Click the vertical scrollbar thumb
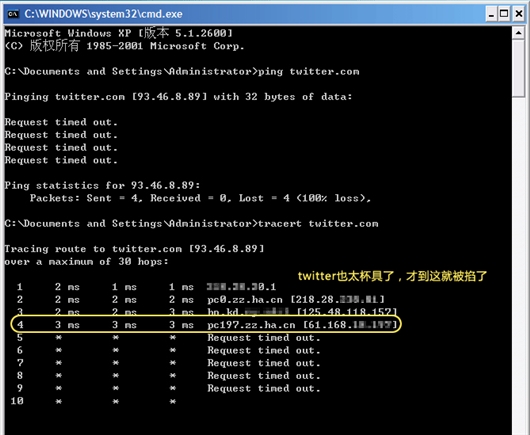The image size is (530, 435). coord(519,69)
